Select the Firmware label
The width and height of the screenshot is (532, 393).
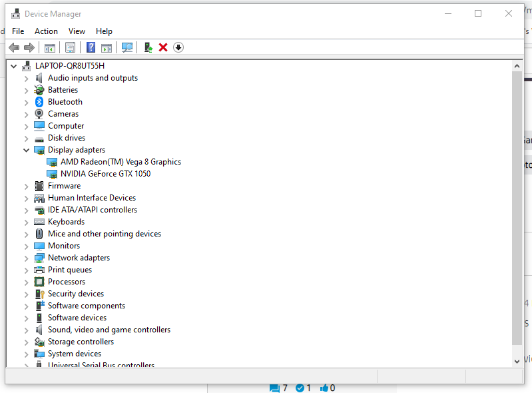click(65, 186)
